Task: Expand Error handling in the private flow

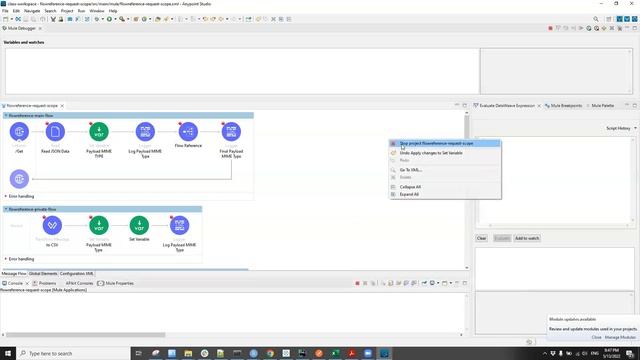Action: click(x=6, y=259)
